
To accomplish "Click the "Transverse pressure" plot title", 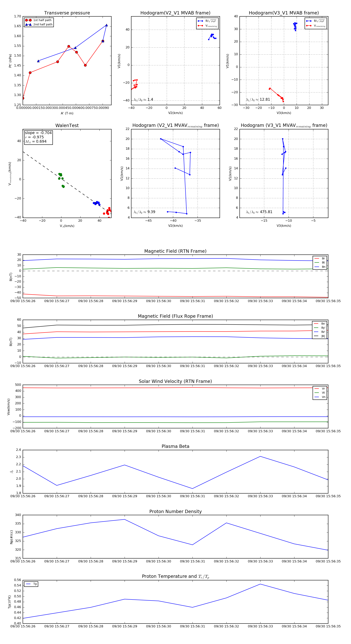I will pos(67,13).
